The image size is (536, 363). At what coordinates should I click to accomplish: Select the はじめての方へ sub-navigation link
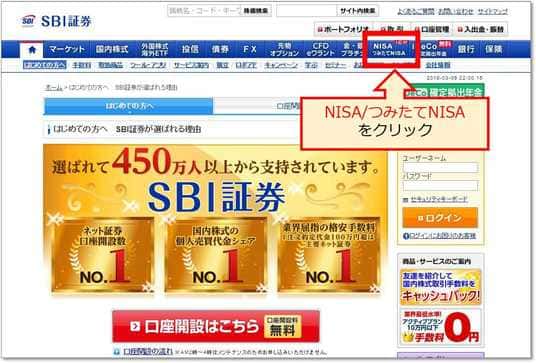point(44,65)
